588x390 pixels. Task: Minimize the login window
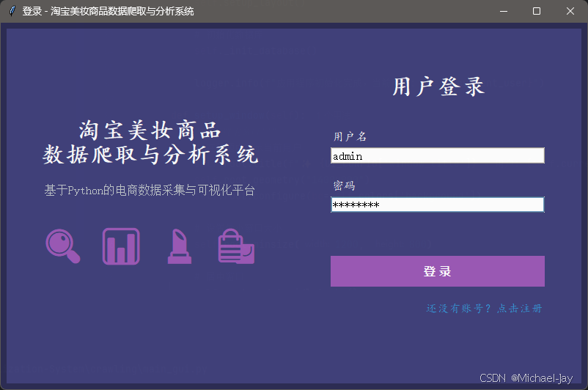[504, 11]
